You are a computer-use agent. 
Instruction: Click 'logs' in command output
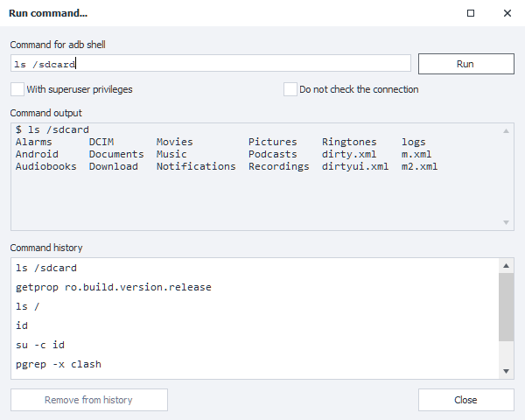(x=414, y=142)
